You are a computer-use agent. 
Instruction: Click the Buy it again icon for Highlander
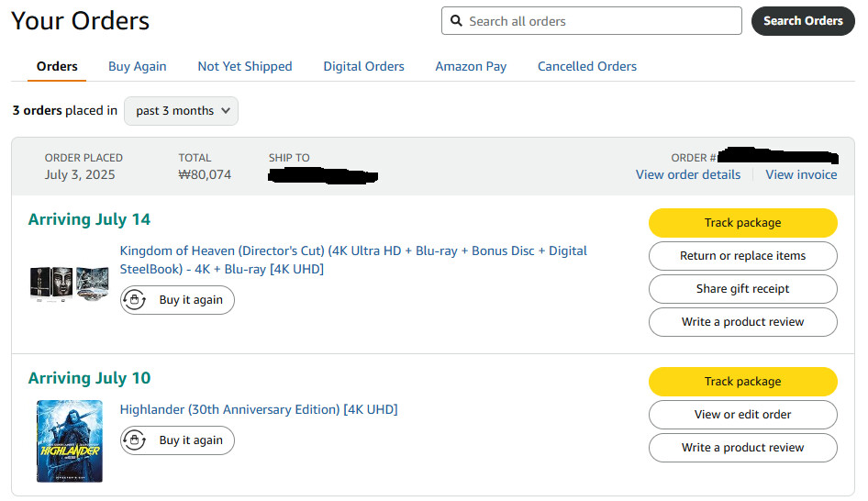(x=135, y=440)
